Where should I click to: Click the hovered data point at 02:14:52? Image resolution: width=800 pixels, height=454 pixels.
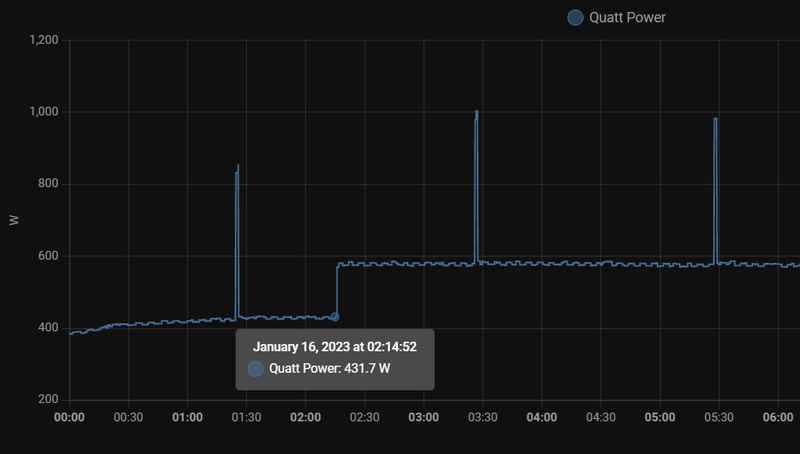335,317
